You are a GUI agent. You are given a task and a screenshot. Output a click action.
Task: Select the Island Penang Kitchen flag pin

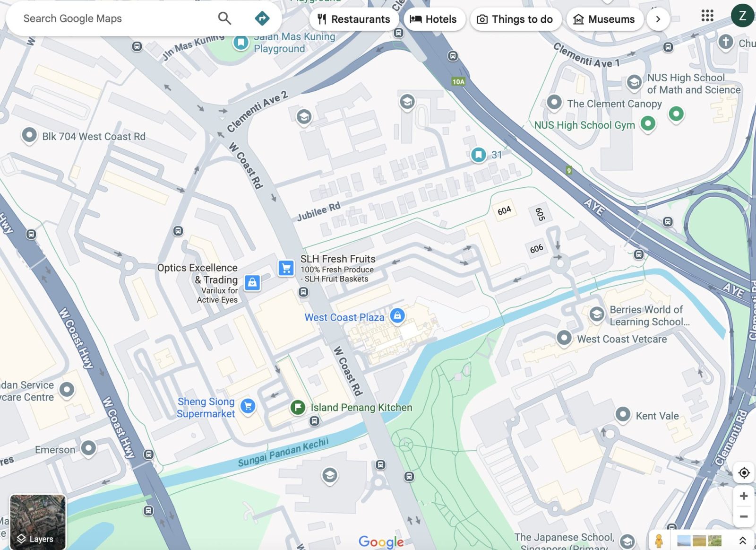tap(298, 407)
